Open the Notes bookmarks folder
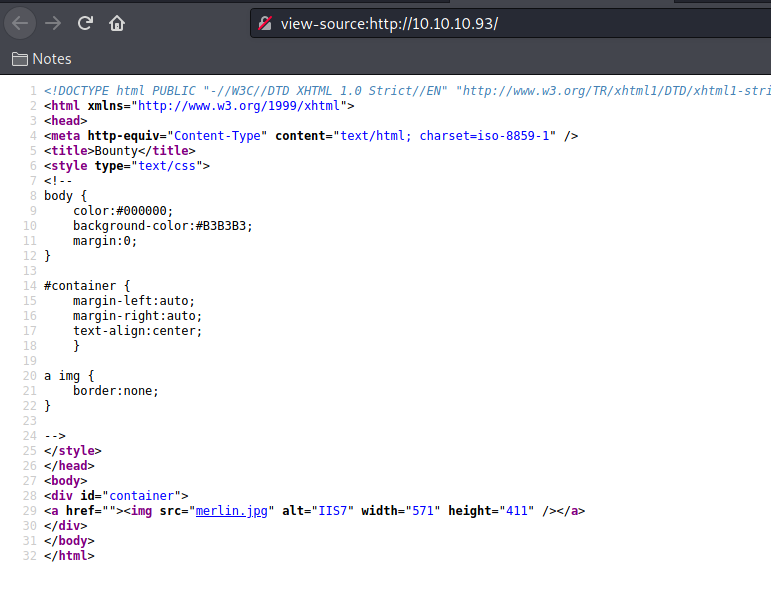 42,59
